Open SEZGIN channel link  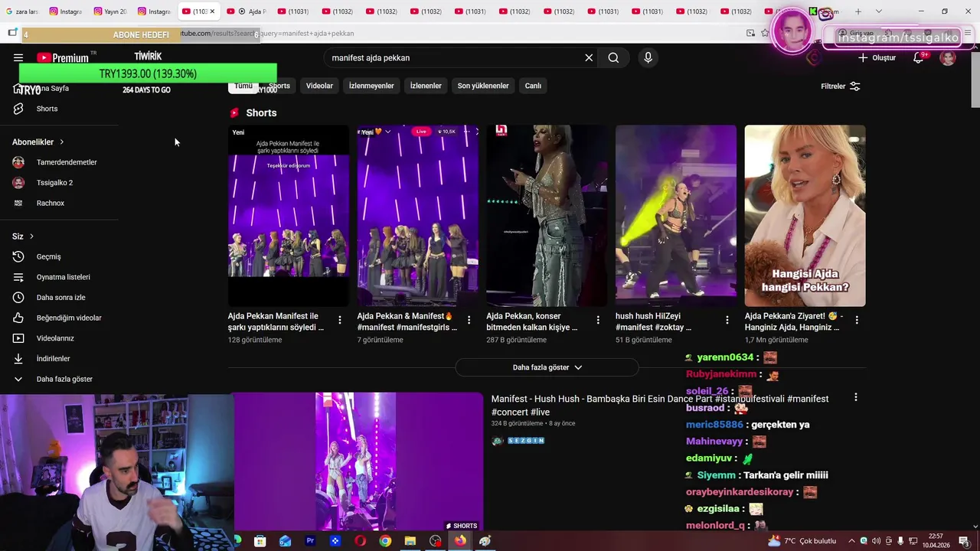coord(525,441)
